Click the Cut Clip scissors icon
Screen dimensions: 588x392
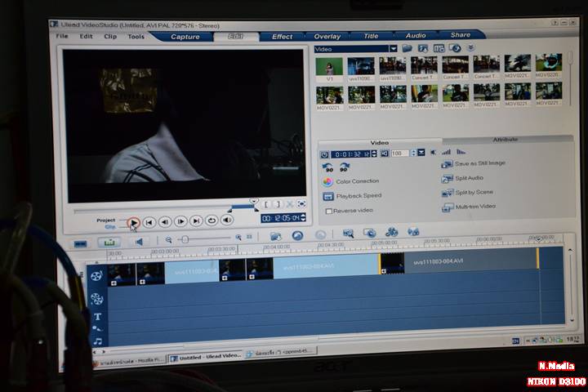[x=290, y=204]
